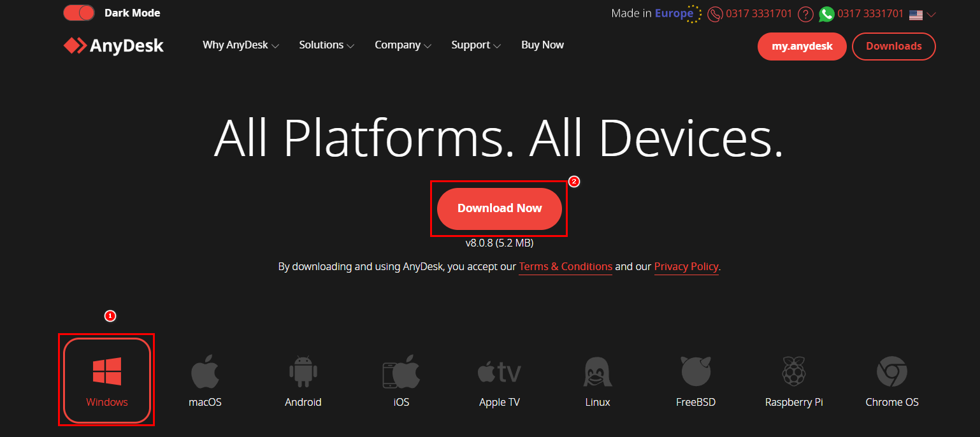Click the EU stars circle icon
Screen dimensions: 980x437
click(695, 13)
